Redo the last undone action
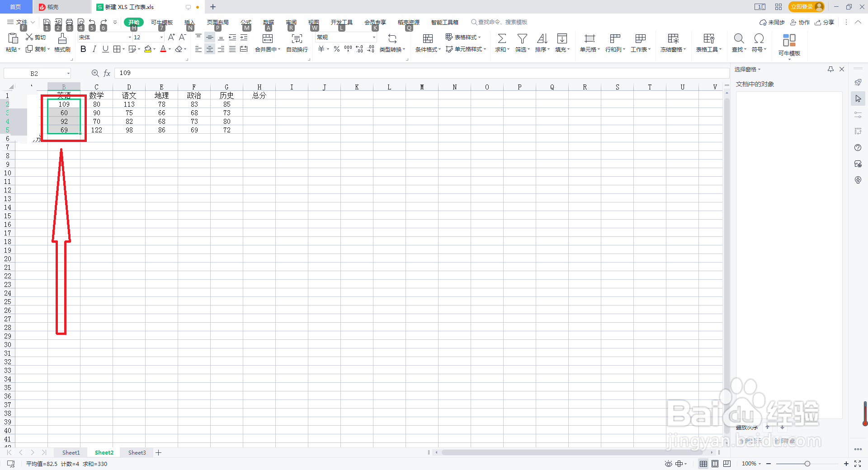 pos(104,22)
